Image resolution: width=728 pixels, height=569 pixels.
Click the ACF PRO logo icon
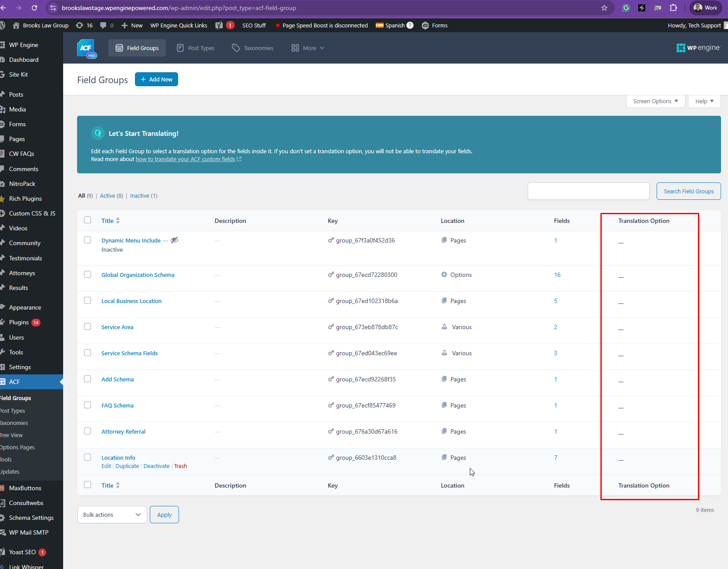86,48
